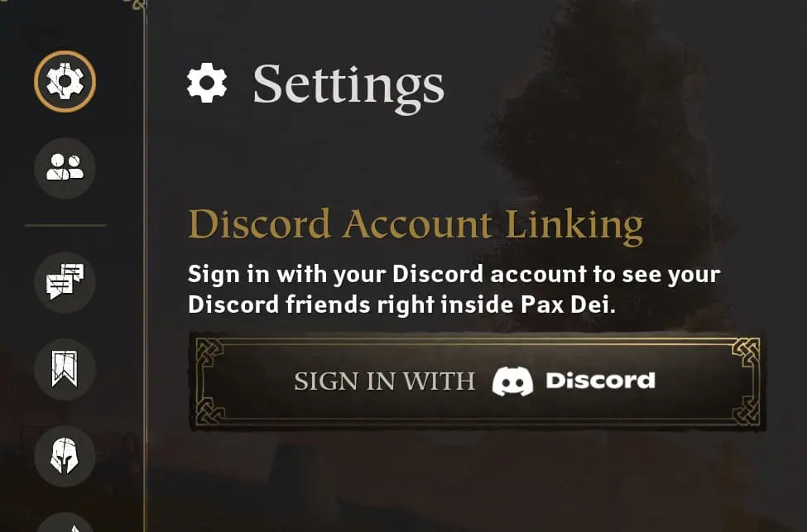
Task: Sign in with Discord button
Action: [477, 381]
